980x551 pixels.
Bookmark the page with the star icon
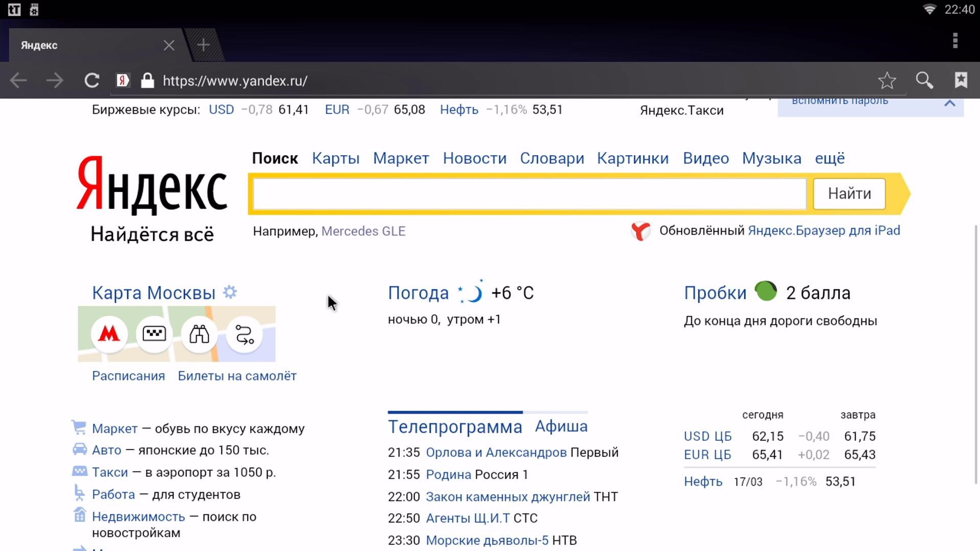pyautogui.click(x=887, y=80)
